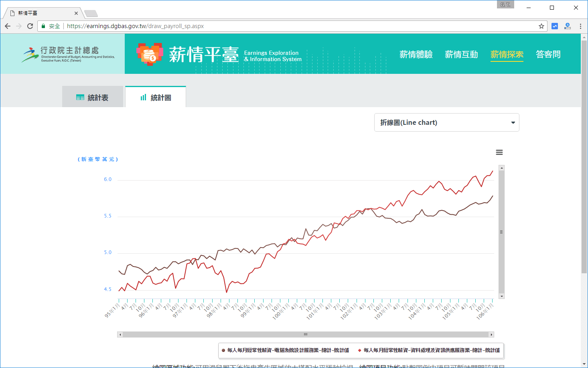The height and width of the screenshot is (368, 588).
Task: Click the 薪情平臺 heart logo
Action: tap(150, 54)
